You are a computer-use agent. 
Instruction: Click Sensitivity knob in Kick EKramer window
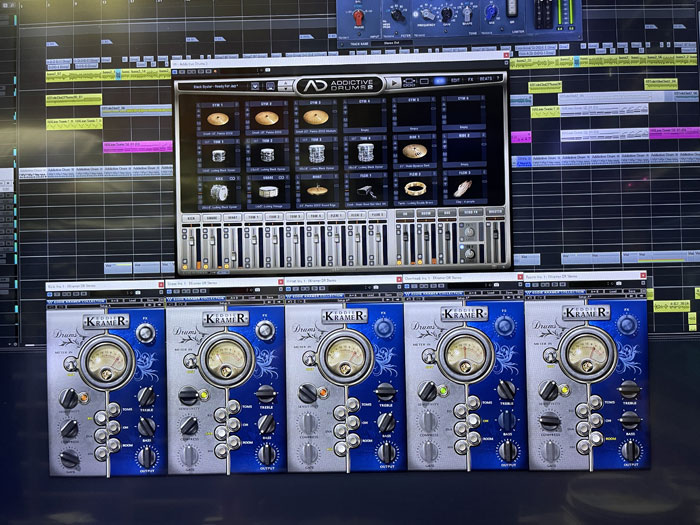point(69,398)
